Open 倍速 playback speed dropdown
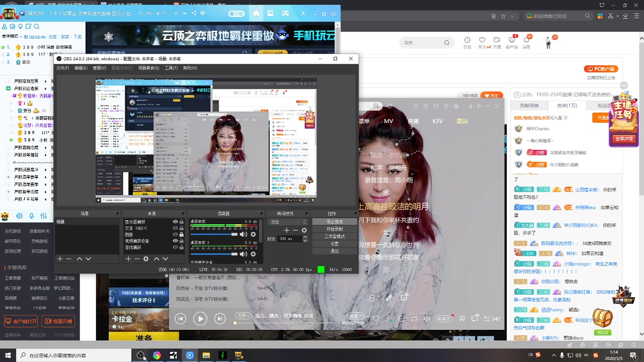The height and width of the screenshot is (362, 644). 356,316
